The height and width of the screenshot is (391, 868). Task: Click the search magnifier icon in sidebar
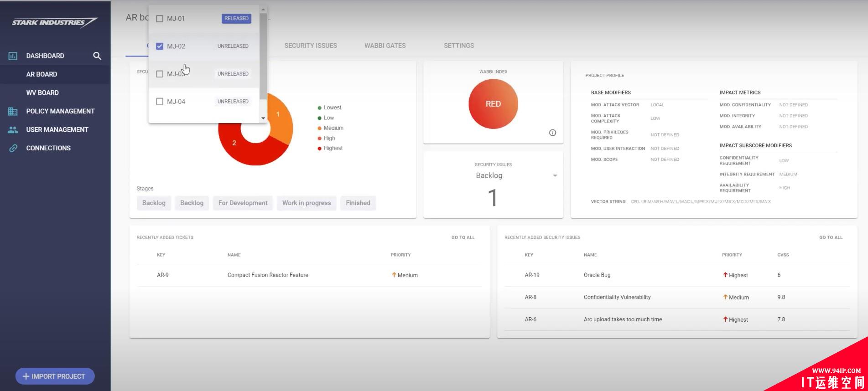coord(97,56)
